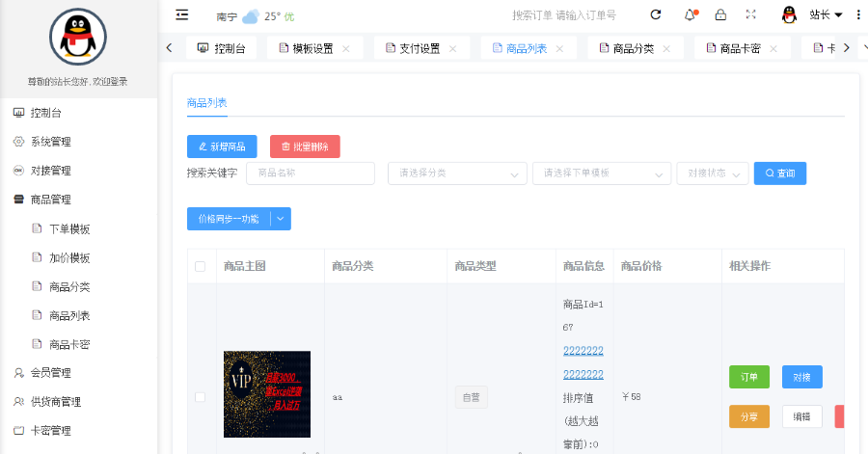This screenshot has width=868, height=454.
Task: Click the lock screen icon
Action: (719, 15)
